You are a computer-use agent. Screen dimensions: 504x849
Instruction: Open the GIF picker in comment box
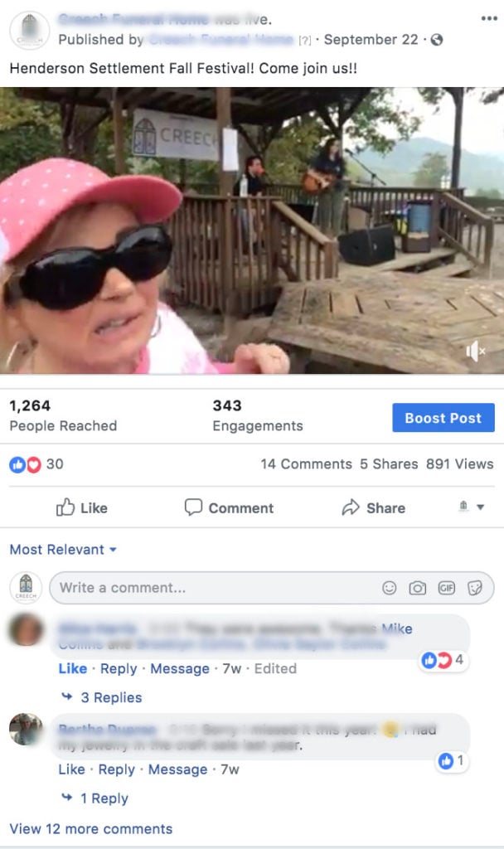point(447,588)
